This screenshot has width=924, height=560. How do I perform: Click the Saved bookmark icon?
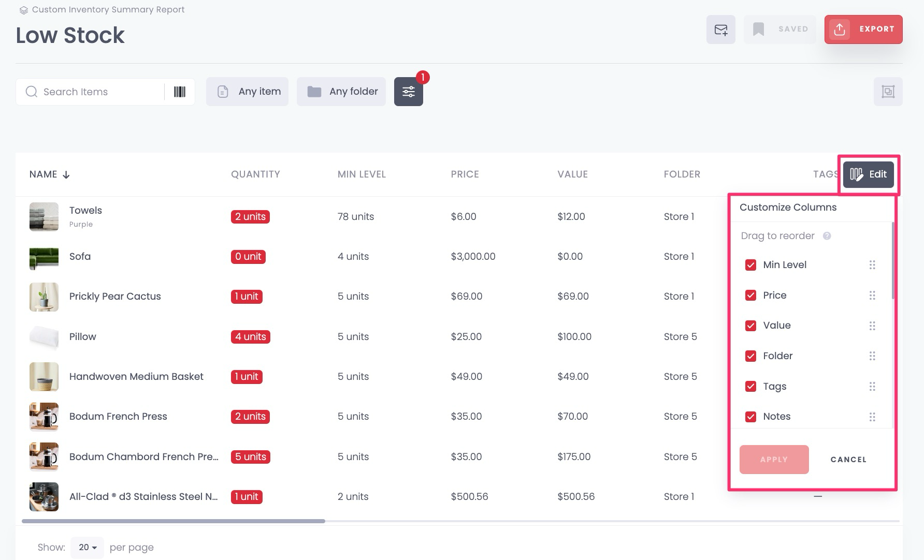tap(758, 29)
